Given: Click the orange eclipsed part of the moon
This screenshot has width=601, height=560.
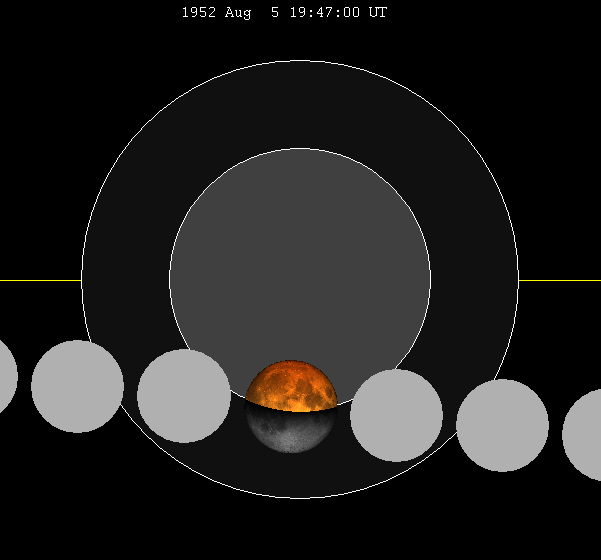Looking at the screenshot, I should (x=291, y=384).
